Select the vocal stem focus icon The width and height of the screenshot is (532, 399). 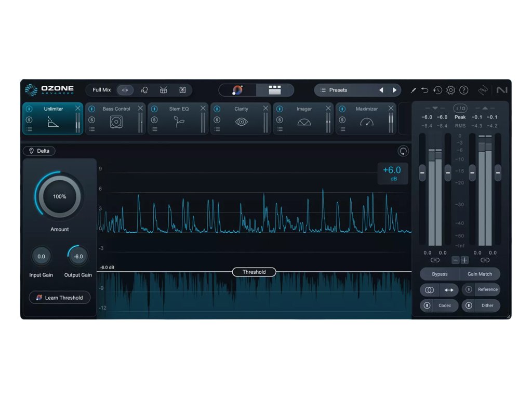click(x=144, y=90)
